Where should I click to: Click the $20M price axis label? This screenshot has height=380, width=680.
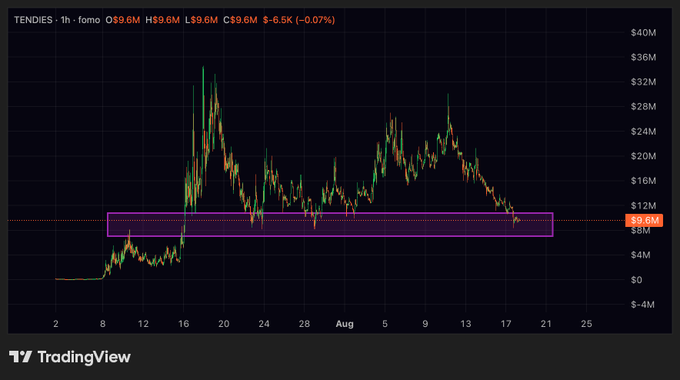tap(644, 156)
